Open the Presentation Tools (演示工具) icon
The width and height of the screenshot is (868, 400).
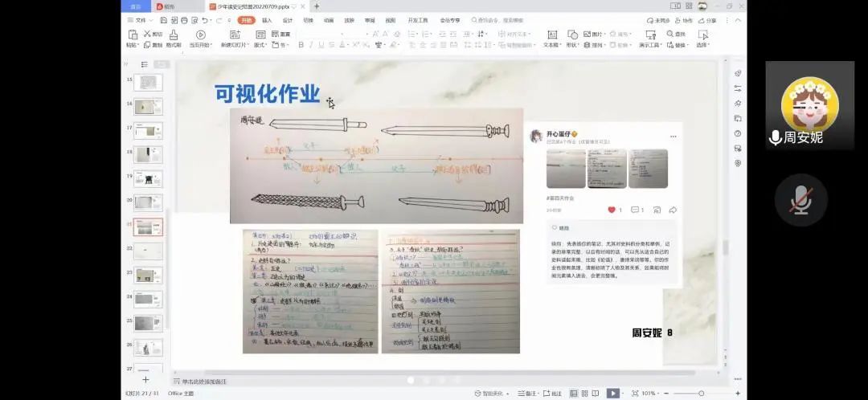(x=650, y=35)
